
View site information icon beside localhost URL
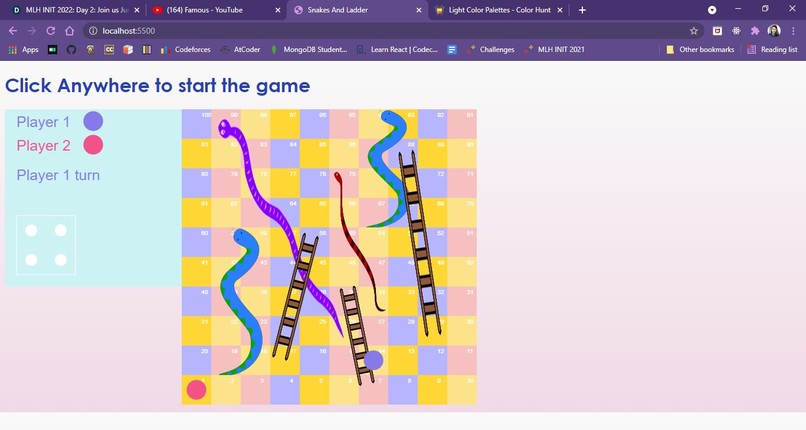click(93, 31)
